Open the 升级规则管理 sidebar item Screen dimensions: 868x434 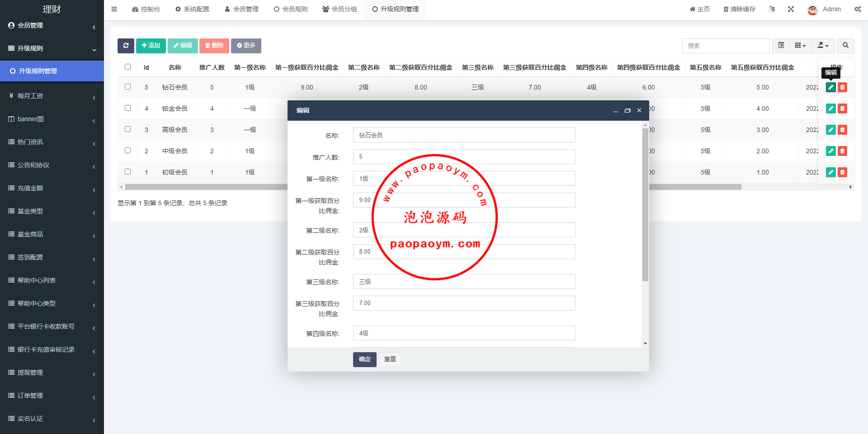click(52, 71)
